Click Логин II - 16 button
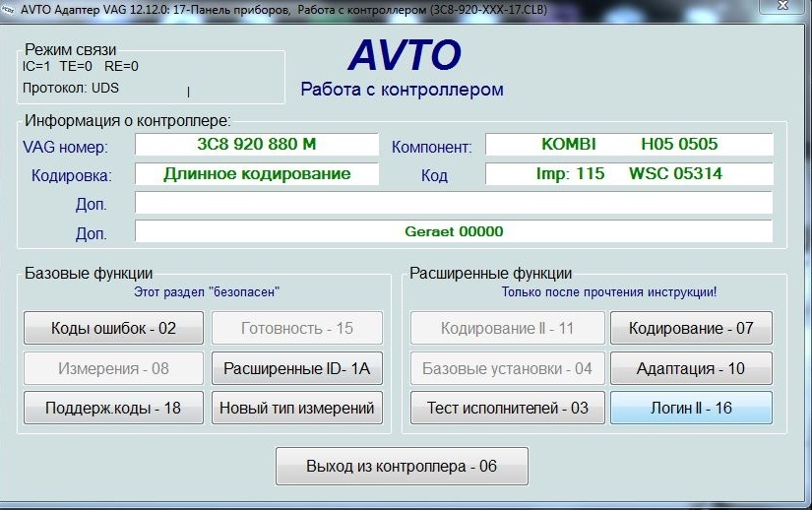This screenshot has width=812, height=510. tap(691, 408)
